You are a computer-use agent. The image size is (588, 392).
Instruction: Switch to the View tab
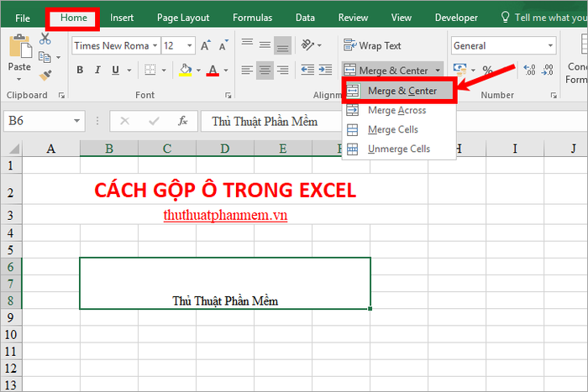[x=402, y=18]
